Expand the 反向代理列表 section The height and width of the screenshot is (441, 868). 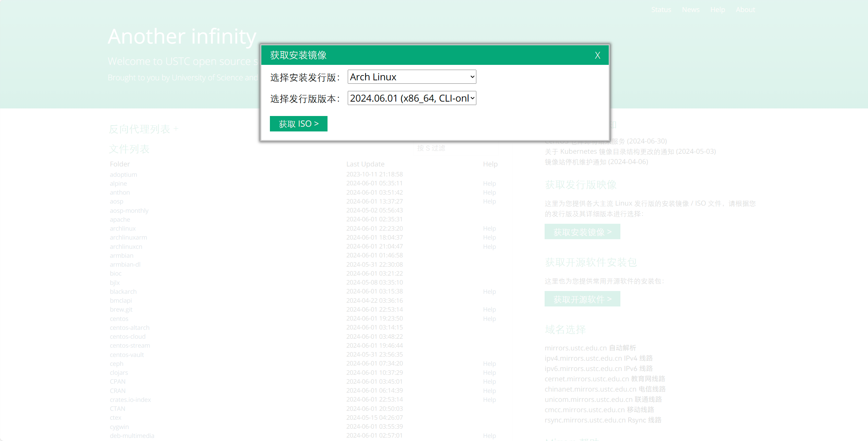[143, 129]
